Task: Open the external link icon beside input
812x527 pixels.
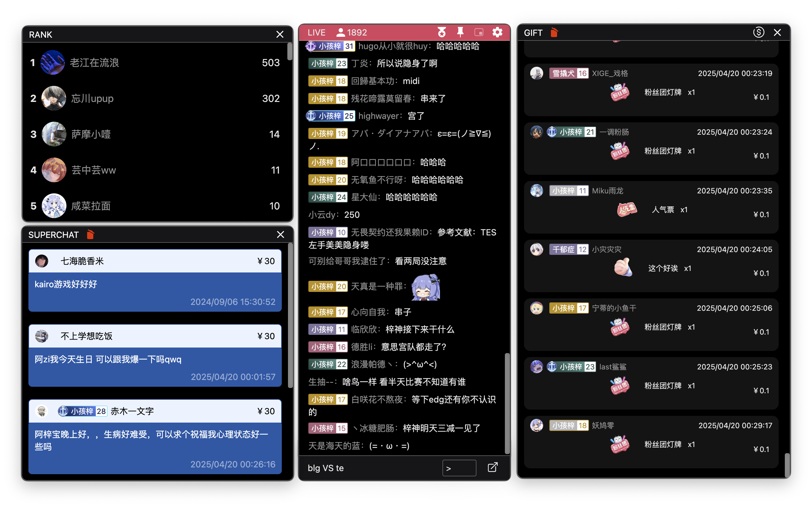Action: pyautogui.click(x=492, y=467)
